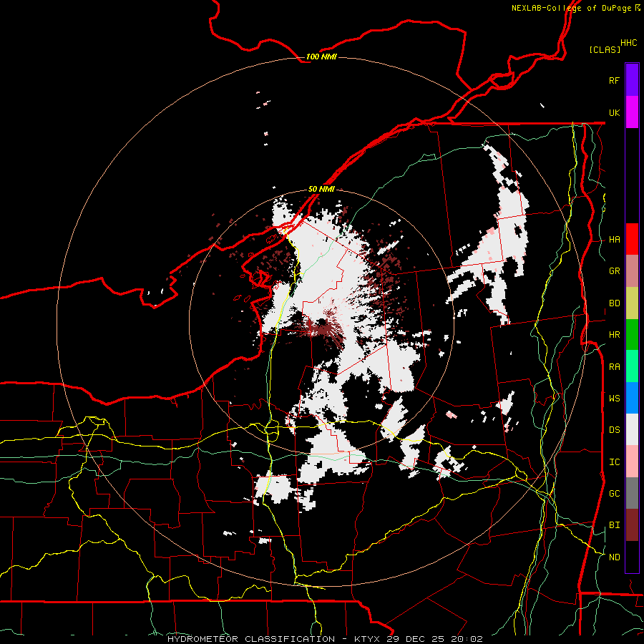Click 'HYDROMETEOR CLASSIFICATION' caption text
644x644 pixels.
pyautogui.click(x=251, y=639)
